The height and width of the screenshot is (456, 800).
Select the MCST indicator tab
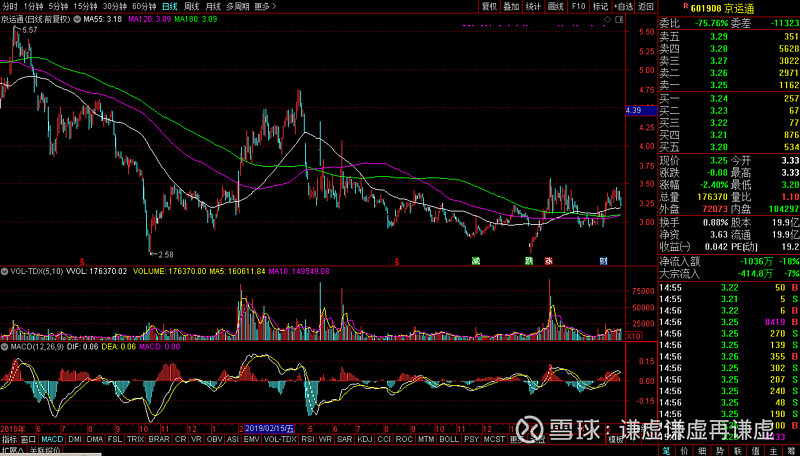coord(494,439)
